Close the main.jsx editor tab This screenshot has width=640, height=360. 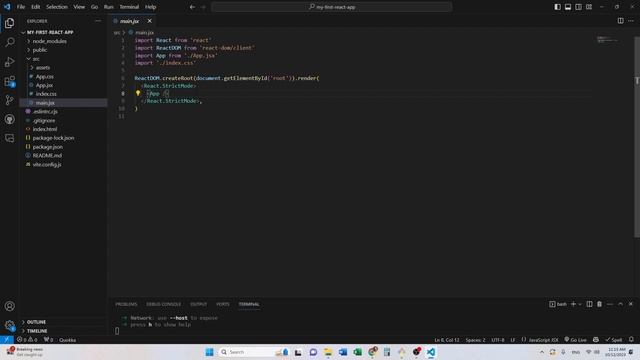click(149, 21)
